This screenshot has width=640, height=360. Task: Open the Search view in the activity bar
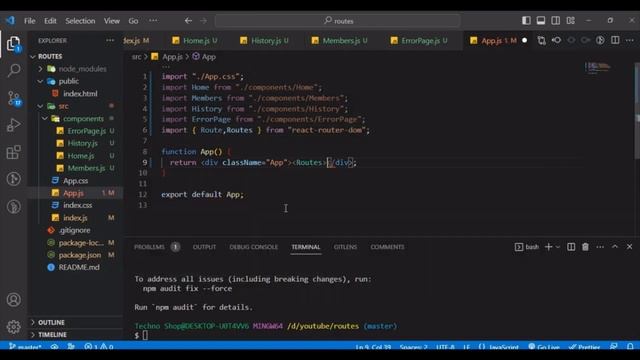pos(13,70)
